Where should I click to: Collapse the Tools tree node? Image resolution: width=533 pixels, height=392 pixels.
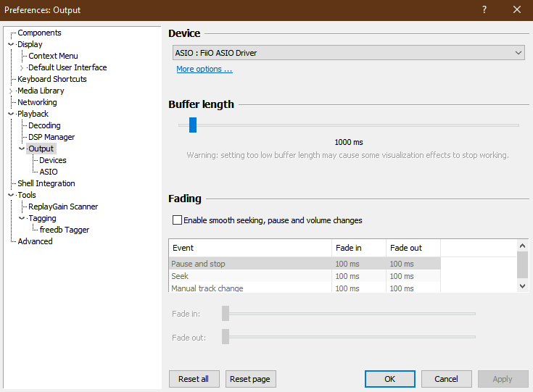pos(11,195)
